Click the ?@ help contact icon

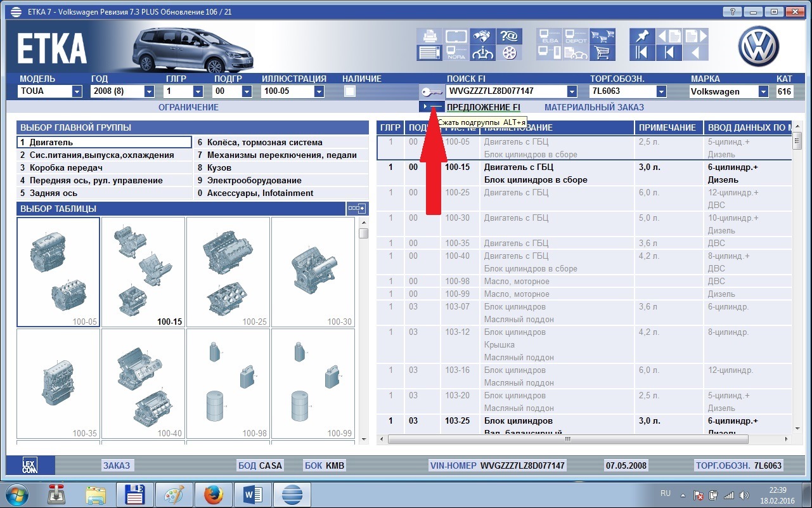coord(508,36)
